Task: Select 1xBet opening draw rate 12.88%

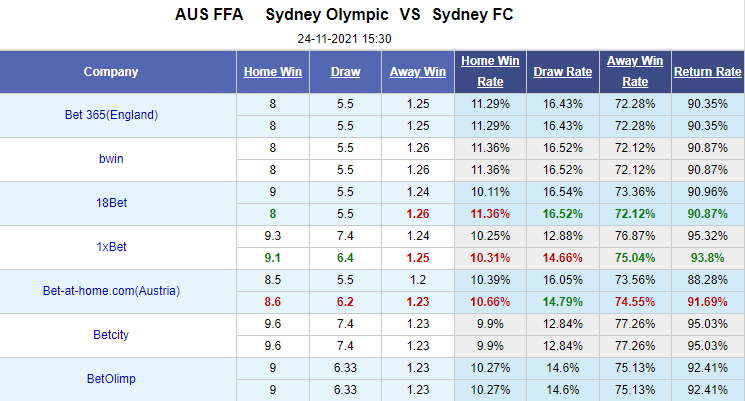Action: (x=563, y=236)
